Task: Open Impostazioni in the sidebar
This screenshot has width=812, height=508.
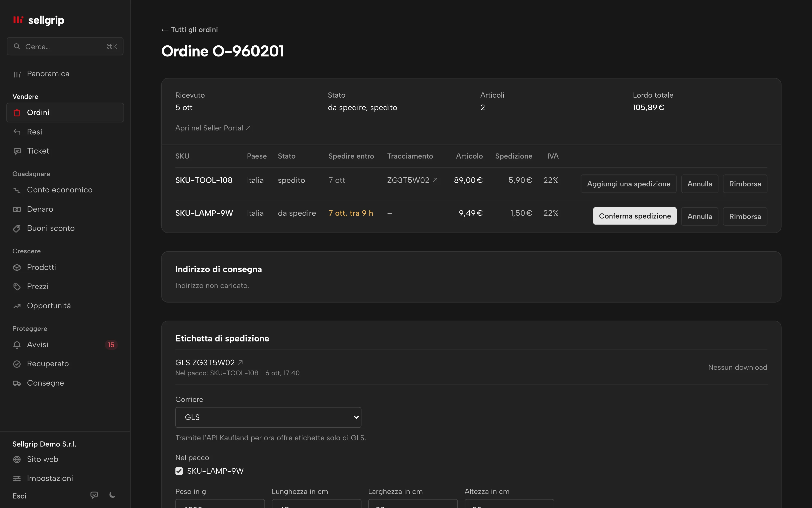Action: coord(65,478)
